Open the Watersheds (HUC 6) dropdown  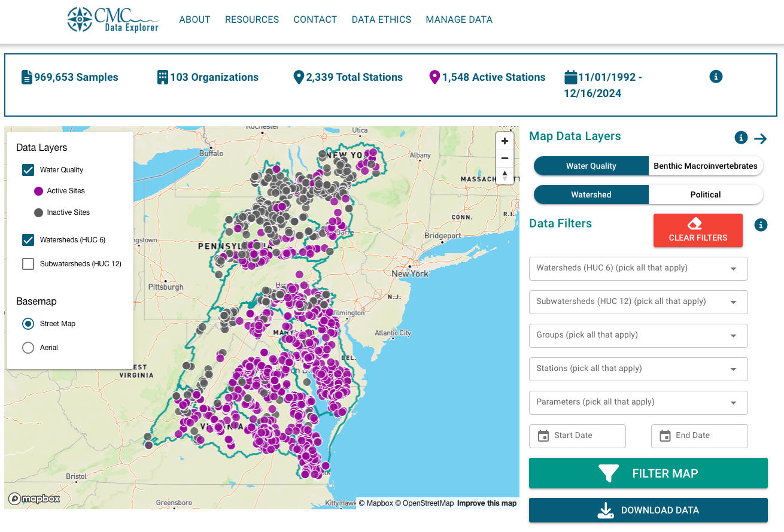click(x=638, y=269)
